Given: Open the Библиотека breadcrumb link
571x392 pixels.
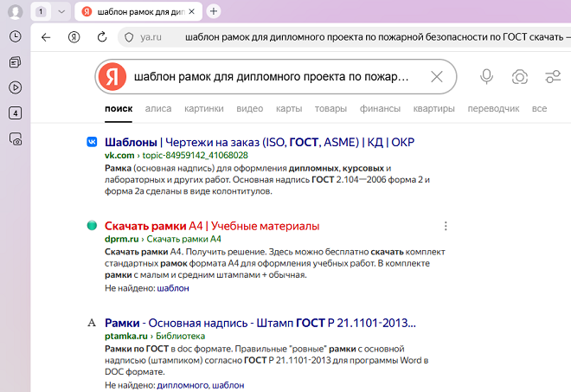Looking at the screenshot, I should tap(180, 336).
